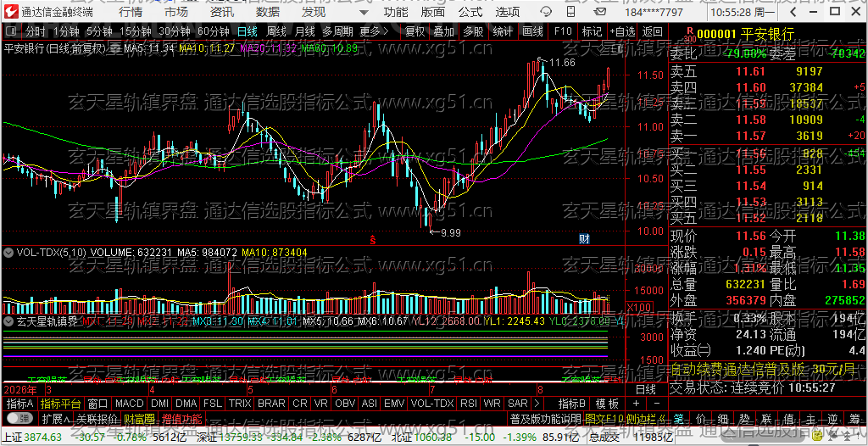Image resolution: width=868 pixels, height=446 pixels.
Task: Apply the OBV indicator
Action: 345,403
